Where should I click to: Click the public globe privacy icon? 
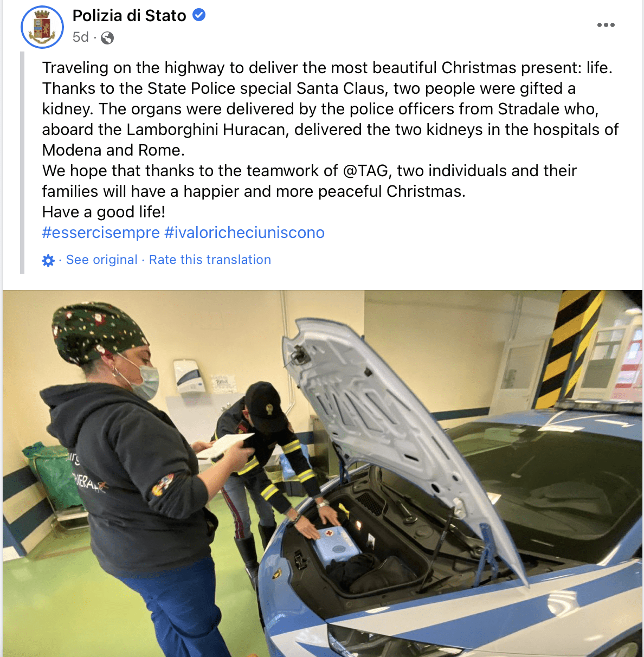pos(107,37)
